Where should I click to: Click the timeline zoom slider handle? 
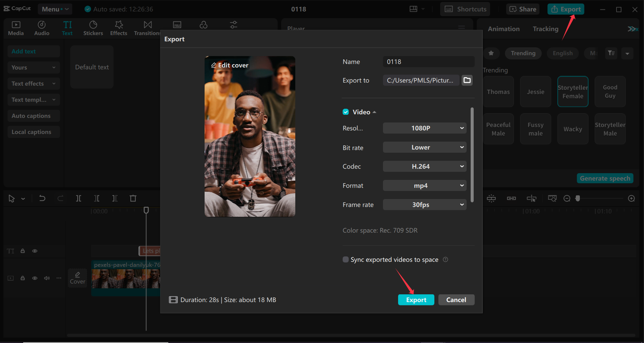577,198
